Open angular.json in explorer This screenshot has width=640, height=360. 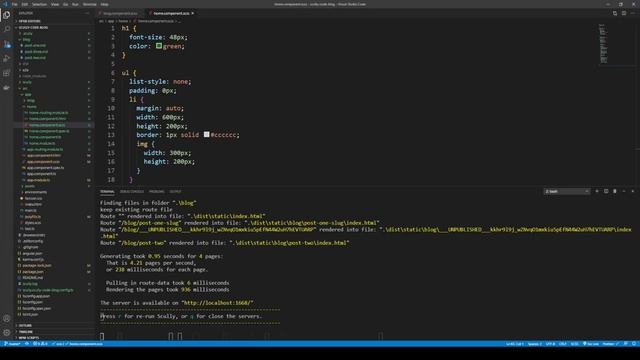tap(32, 253)
